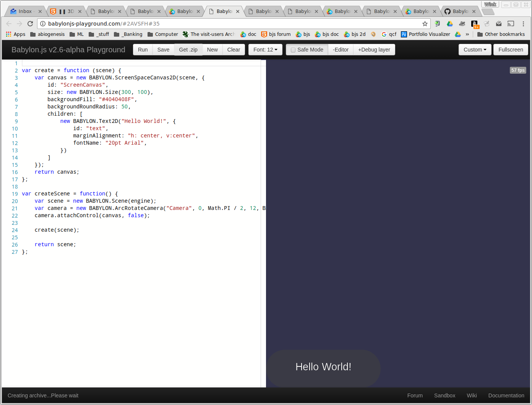532x405 pixels.
Task: Open The visit-users Arch bookmark
Action: point(208,34)
